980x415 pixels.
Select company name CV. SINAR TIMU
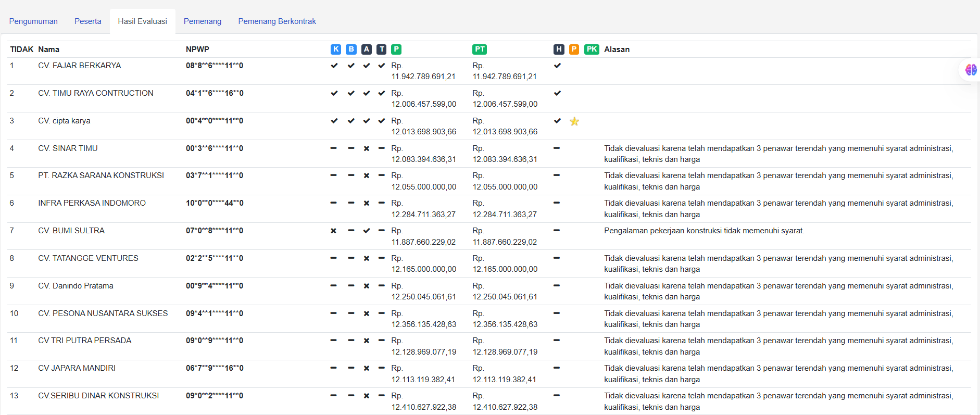tap(68, 148)
